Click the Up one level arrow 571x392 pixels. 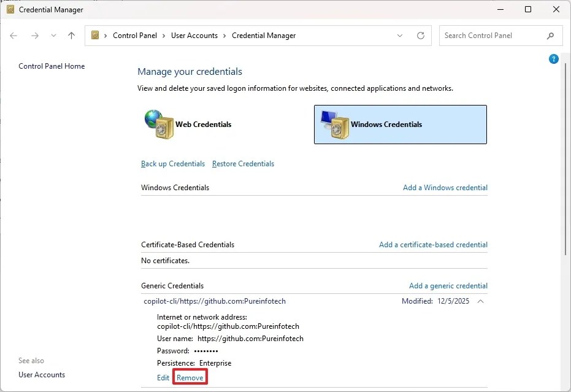(71, 36)
